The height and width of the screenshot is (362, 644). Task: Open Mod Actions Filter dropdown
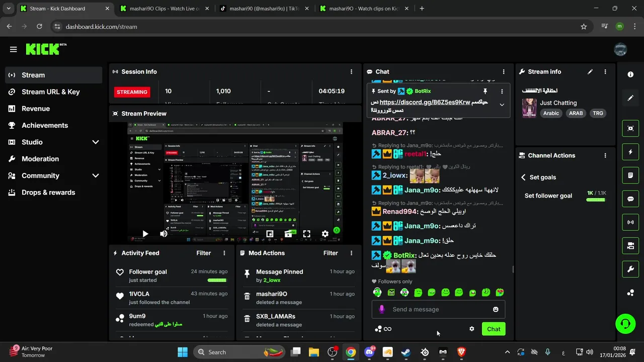(331, 253)
